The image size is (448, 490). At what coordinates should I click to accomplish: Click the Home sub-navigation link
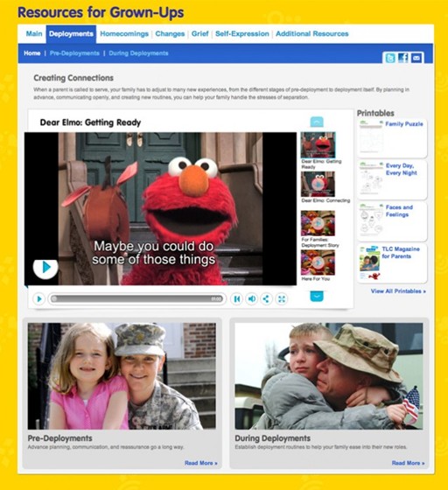click(x=32, y=53)
